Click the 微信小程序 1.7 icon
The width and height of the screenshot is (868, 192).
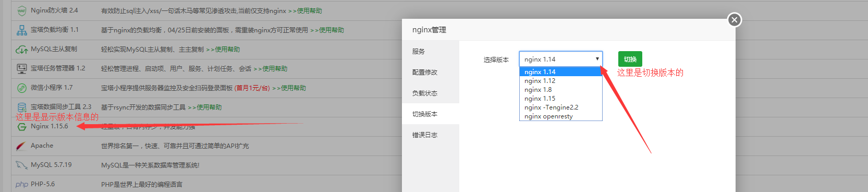[x=21, y=88]
